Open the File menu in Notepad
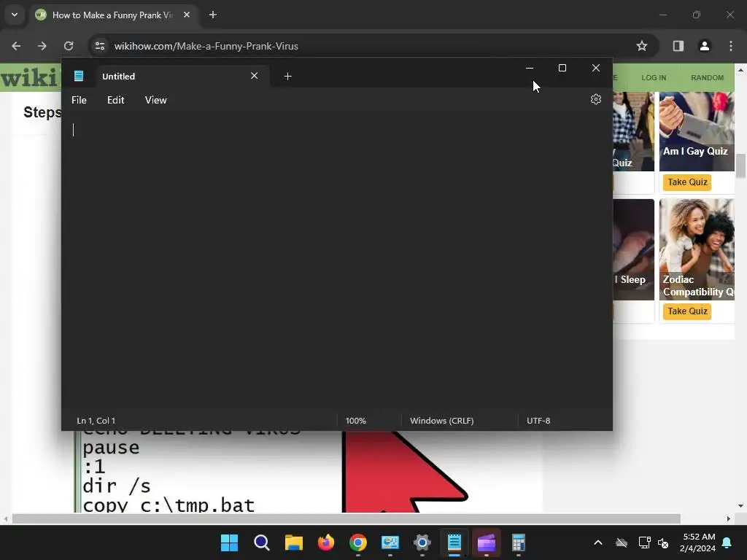 [79, 100]
